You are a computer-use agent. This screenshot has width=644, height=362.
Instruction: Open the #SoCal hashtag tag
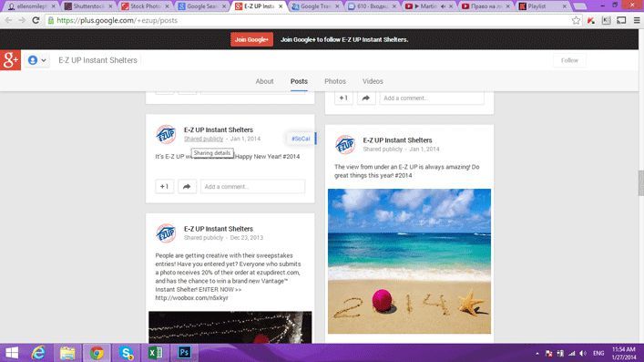point(302,139)
